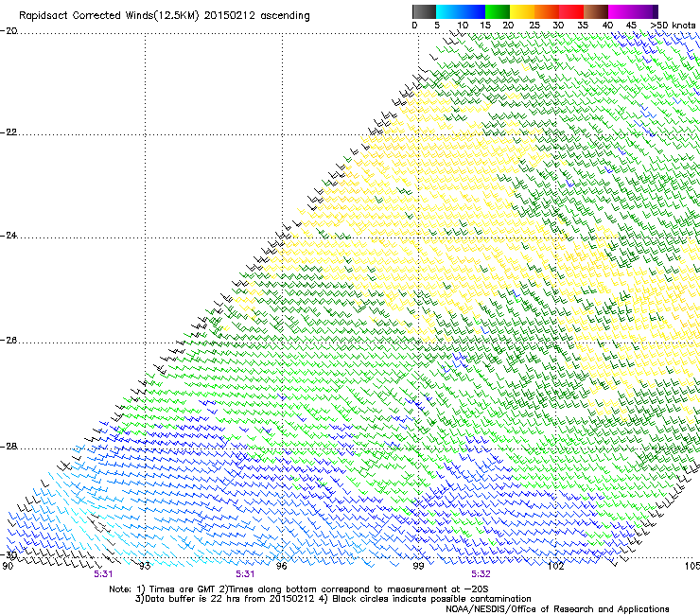
Task: Click the '>50 knots' legend label
Action: [x=673, y=26]
